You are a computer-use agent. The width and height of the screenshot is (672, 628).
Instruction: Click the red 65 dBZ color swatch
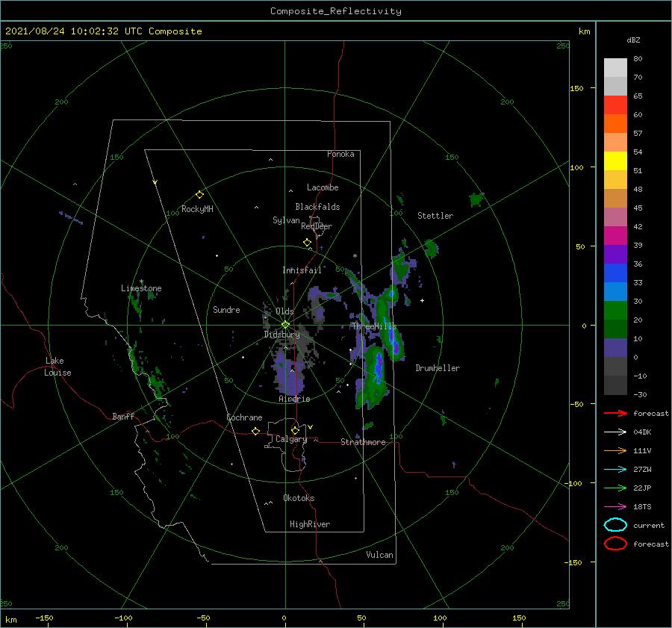pos(615,105)
